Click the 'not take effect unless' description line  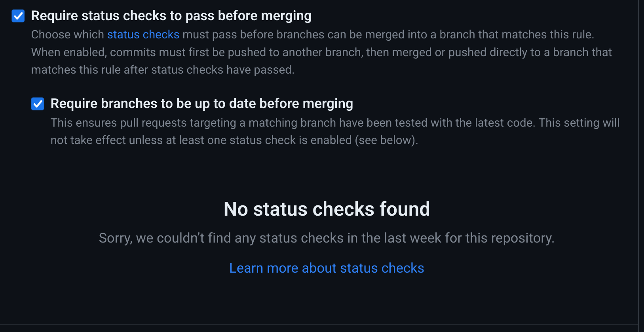[x=158, y=140]
